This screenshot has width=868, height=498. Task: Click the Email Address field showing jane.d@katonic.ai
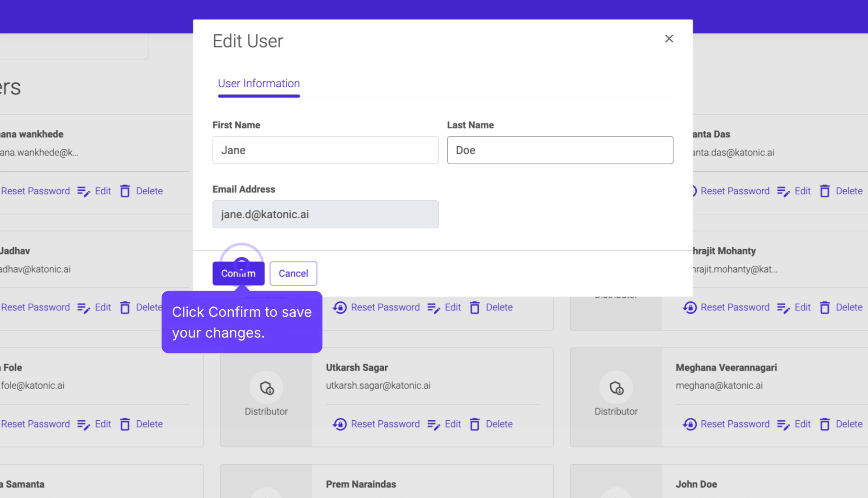[x=325, y=214]
